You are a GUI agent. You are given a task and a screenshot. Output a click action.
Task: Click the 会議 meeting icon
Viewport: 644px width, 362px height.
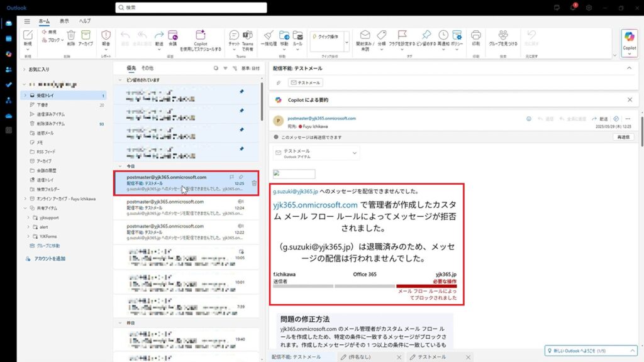point(173,35)
